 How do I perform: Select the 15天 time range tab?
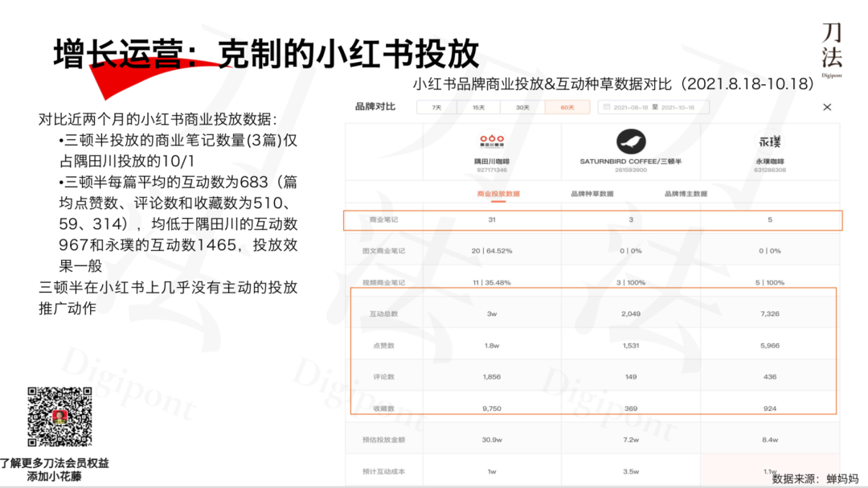pos(479,108)
